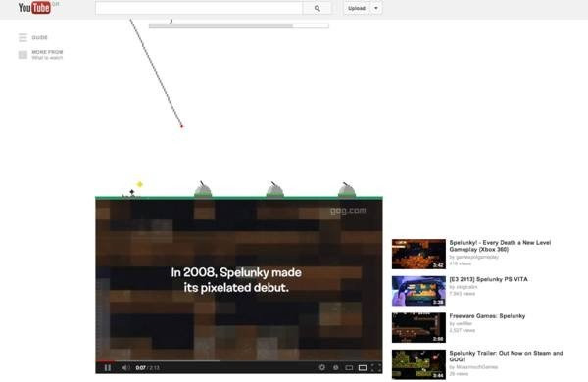Click inside the Spelunky video frame
The height and width of the screenshot is (382, 588).
click(x=239, y=279)
